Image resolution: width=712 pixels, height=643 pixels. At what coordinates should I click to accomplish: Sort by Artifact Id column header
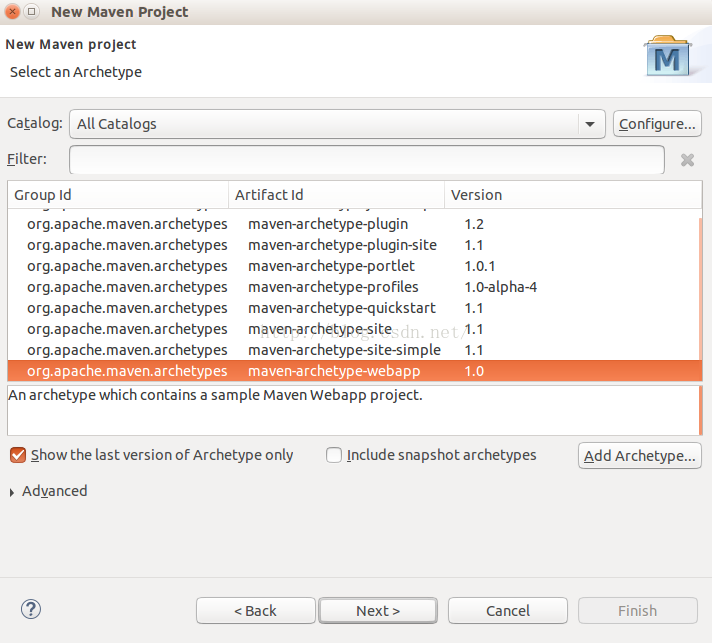point(336,195)
